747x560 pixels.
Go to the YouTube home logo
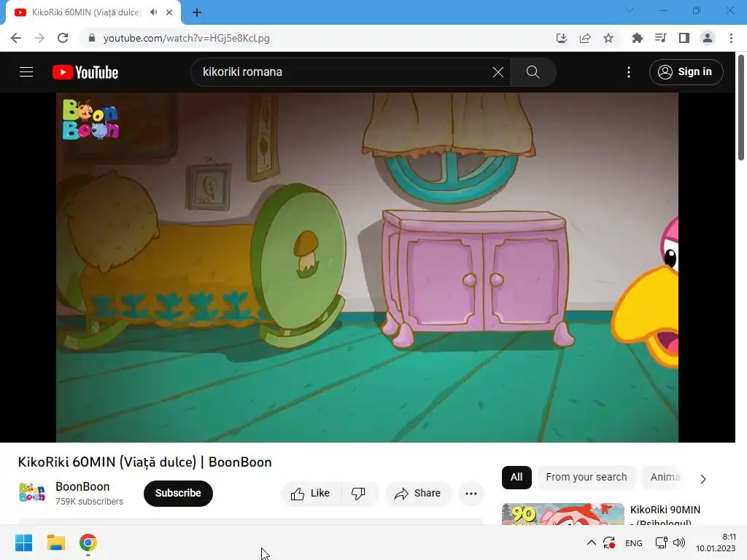click(85, 72)
